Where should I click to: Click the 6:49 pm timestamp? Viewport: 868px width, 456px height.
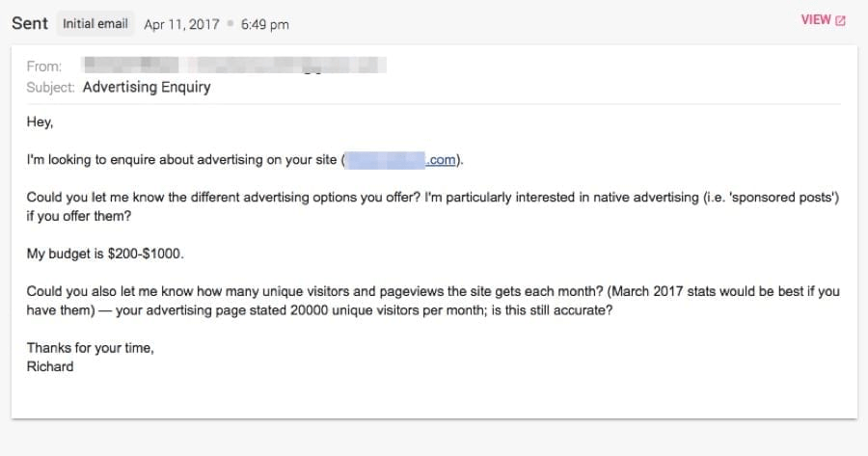click(264, 24)
